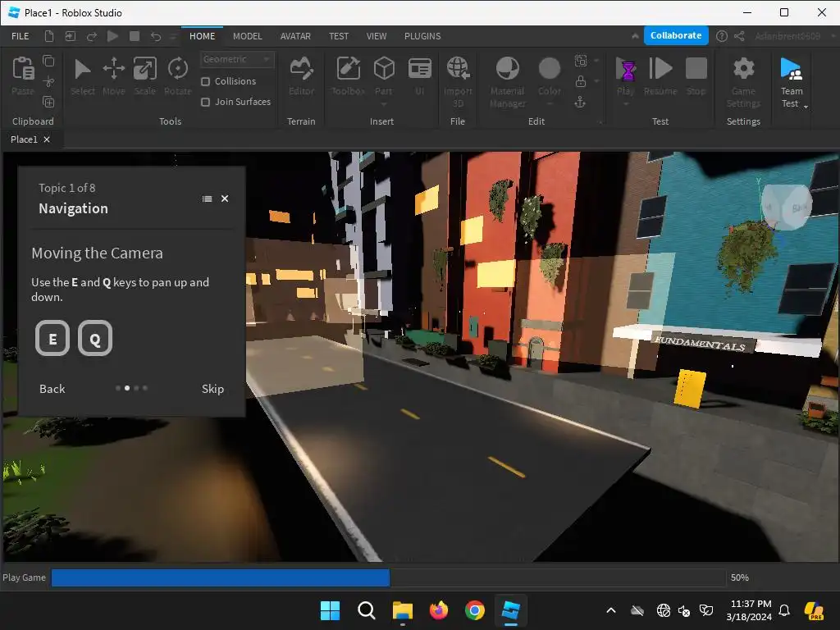Open the account name dropdown arrow
Image resolution: width=840 pixels, height=630 pixels.
pyautogui.click(x=833, y=36)
